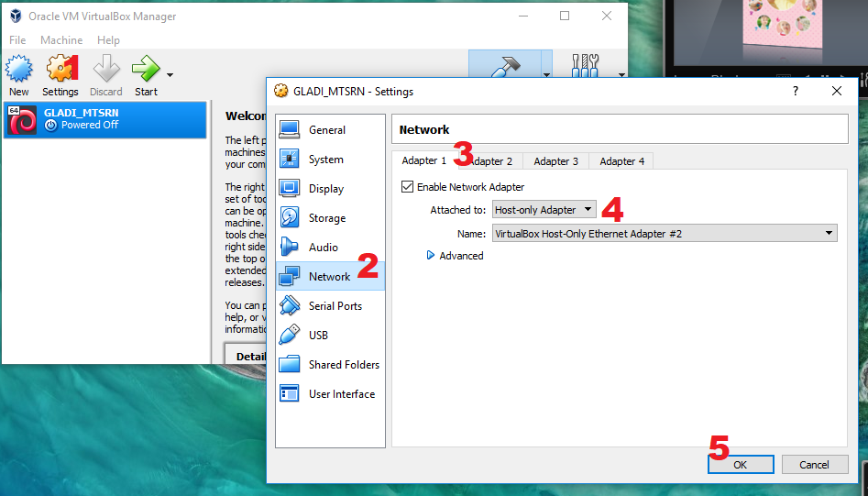Select the Shared Folders settings category
This screenshot has height=496, width=868.
330,365
